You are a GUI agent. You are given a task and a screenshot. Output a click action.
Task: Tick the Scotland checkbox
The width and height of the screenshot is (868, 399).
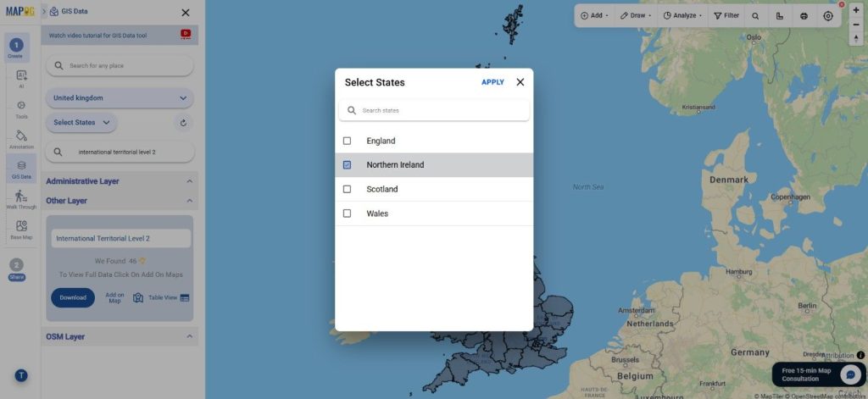click(x=347, y=189)
